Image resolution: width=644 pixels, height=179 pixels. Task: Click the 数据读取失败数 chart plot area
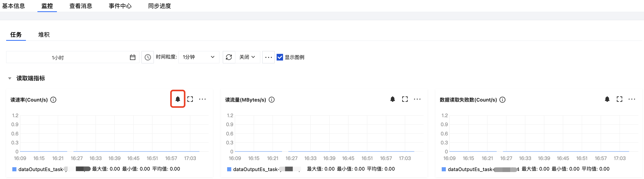point(544,134)
